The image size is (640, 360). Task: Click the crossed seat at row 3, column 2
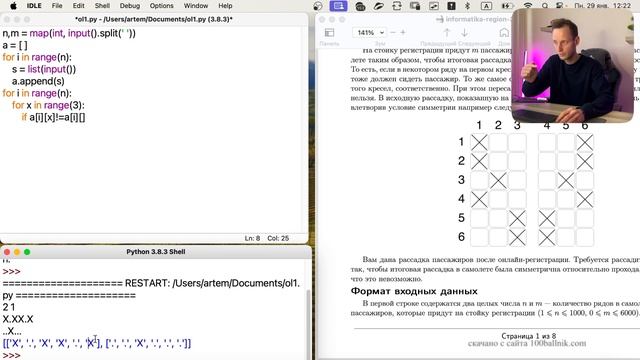[x=498, y=180]
